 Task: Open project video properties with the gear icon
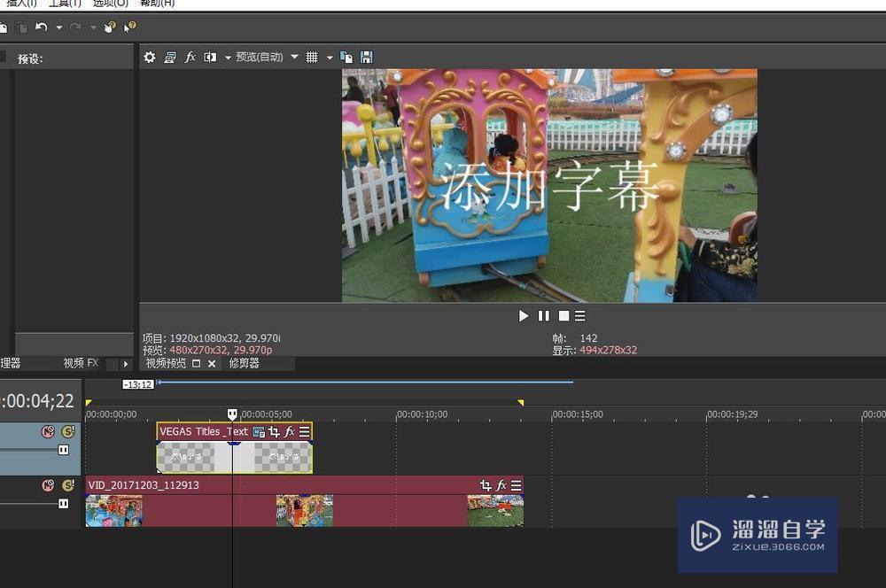149,57
